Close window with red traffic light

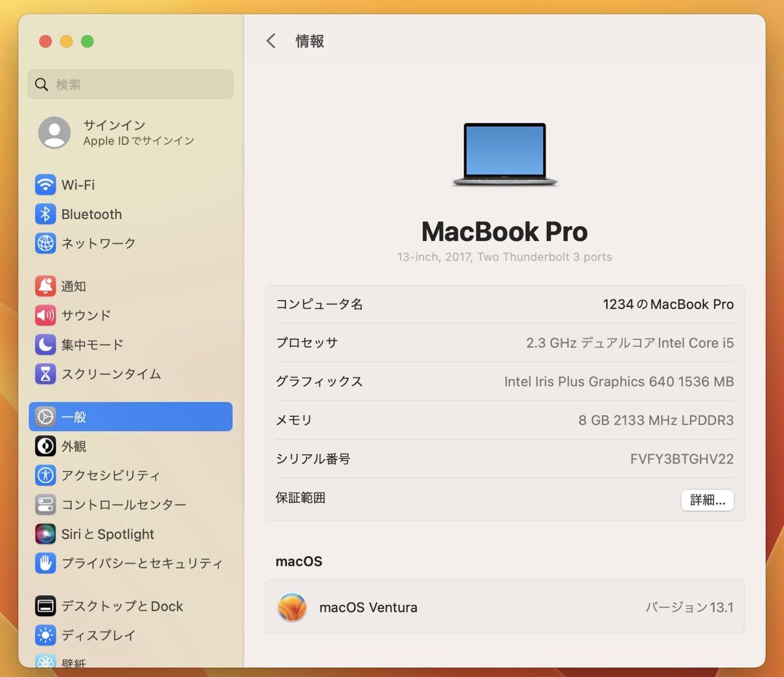coord(45,41)
